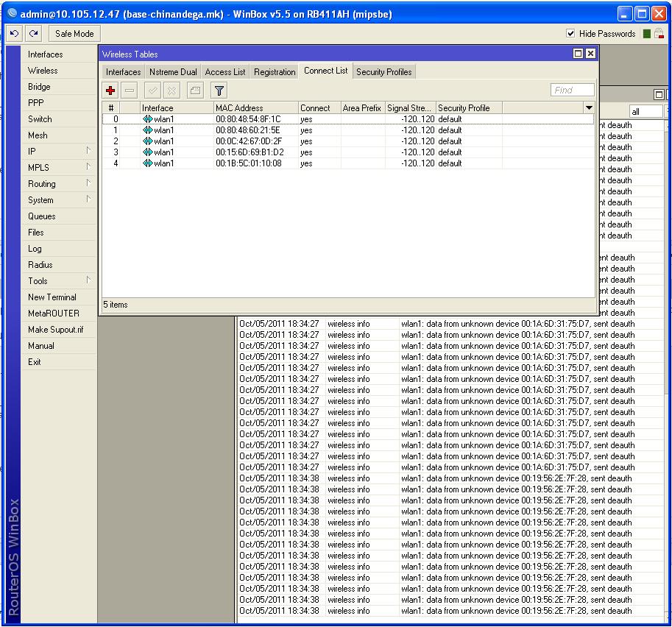Viewport: 672px width, 627px height.
Task: Click the WinBox title bar application icon
Action: click(x=13, y=14)
